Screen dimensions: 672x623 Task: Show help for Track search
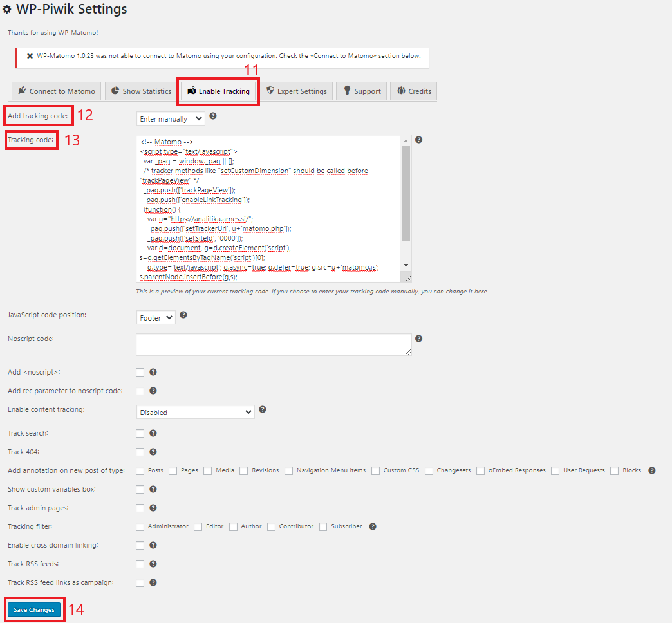coord(153,434)
